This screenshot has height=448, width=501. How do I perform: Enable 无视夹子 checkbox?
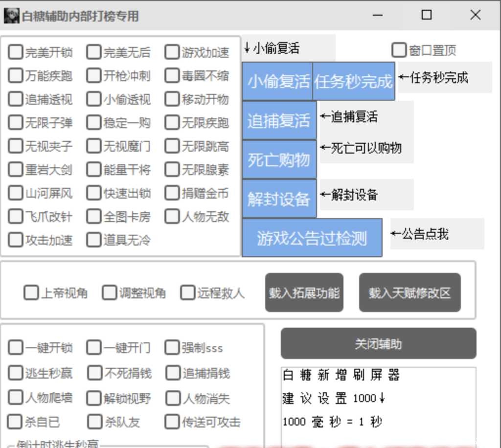[15, 146]
